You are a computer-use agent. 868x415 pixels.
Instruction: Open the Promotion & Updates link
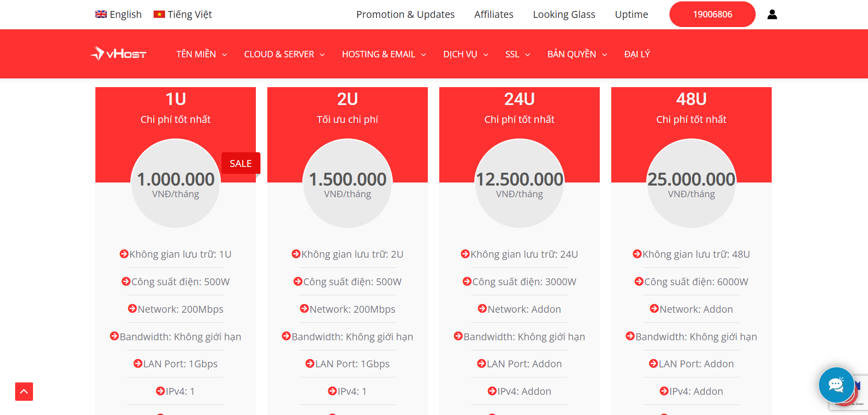pyautogui.click(x=405, y=15)
